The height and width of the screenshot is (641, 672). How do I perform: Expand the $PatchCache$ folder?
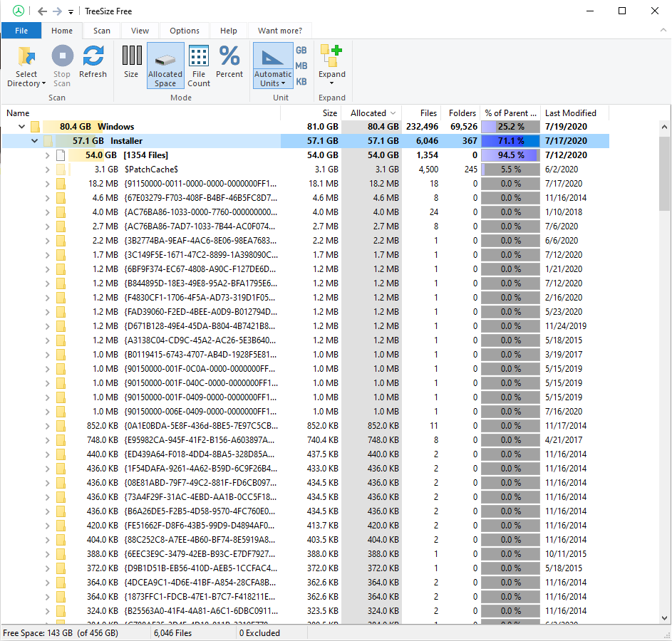click(47, 170)
